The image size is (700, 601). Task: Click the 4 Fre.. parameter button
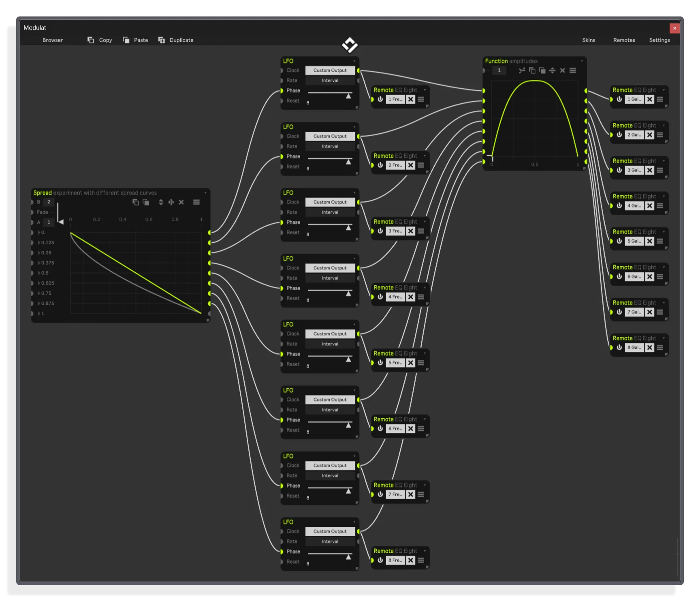395,297
